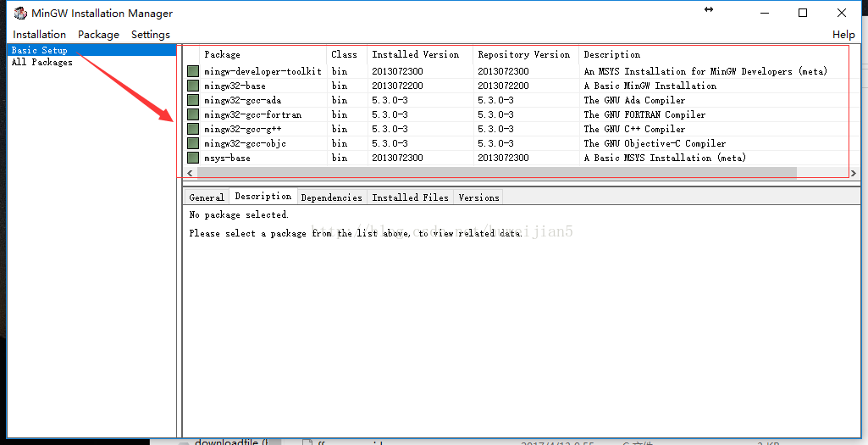The height and width of the screenshot is (445, 868).
Task: Click the MSYS Installation for MinGW Developers description
Action: point(705,71)
